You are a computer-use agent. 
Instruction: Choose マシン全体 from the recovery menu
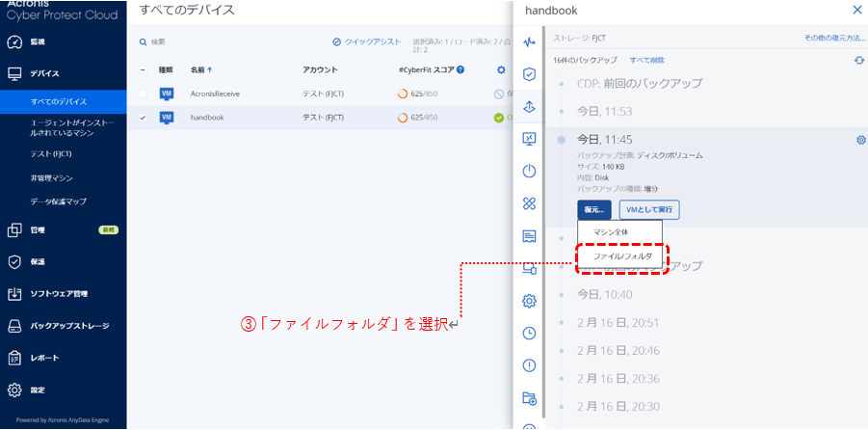[610, 232]
